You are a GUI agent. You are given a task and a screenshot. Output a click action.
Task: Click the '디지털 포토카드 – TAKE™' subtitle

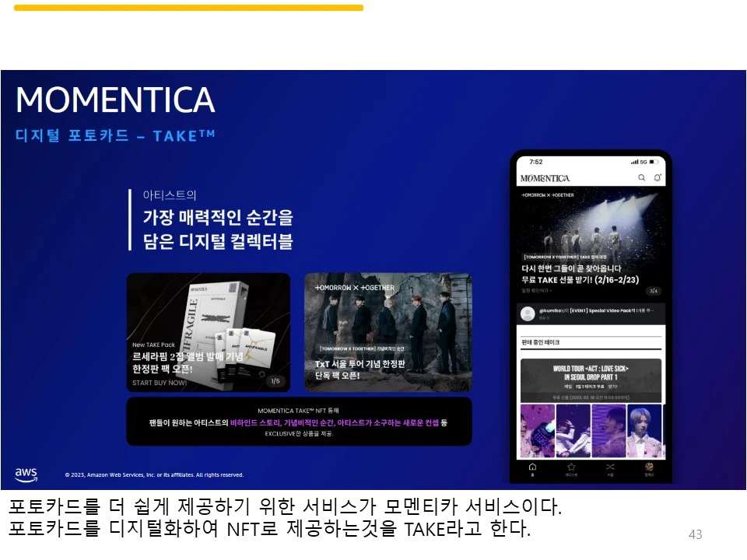coord(115,135)
